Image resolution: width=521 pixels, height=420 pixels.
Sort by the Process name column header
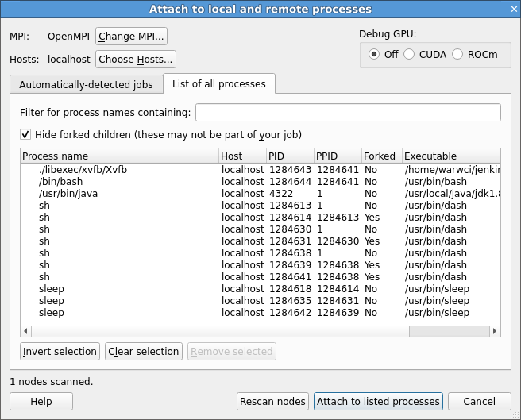pos(120,156)
